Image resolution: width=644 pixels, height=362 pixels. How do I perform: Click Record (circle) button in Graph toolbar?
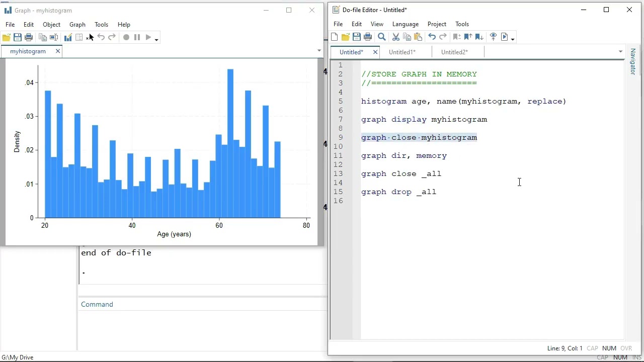tap(126, 37)
